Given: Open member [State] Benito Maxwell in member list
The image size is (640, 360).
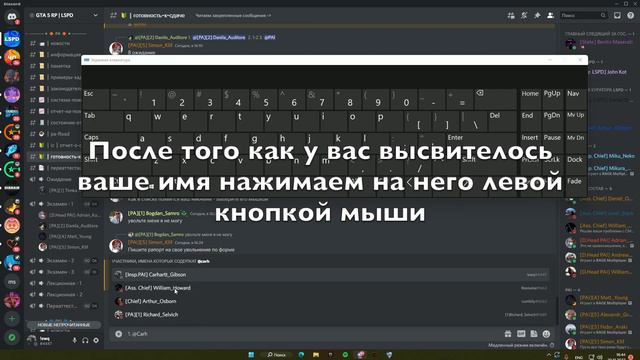Looking at the screenshot, I should coord(600,43).
